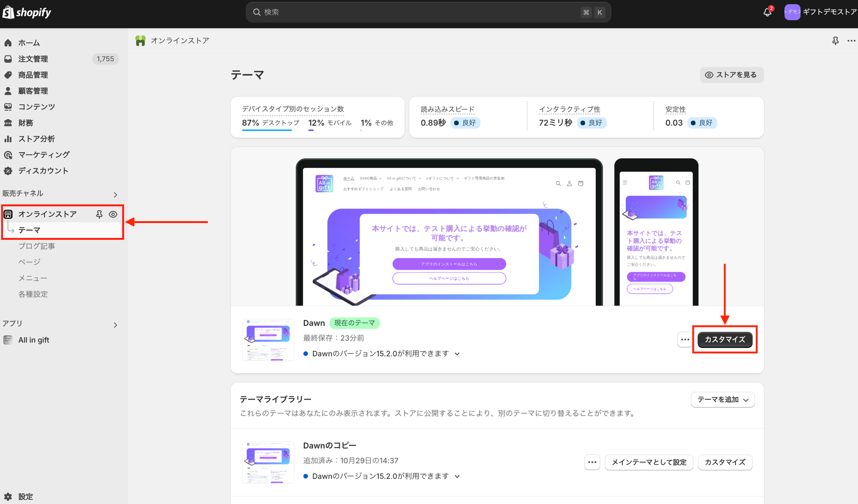Open the three-dots menu for Dawn theme

coord(685,339)
